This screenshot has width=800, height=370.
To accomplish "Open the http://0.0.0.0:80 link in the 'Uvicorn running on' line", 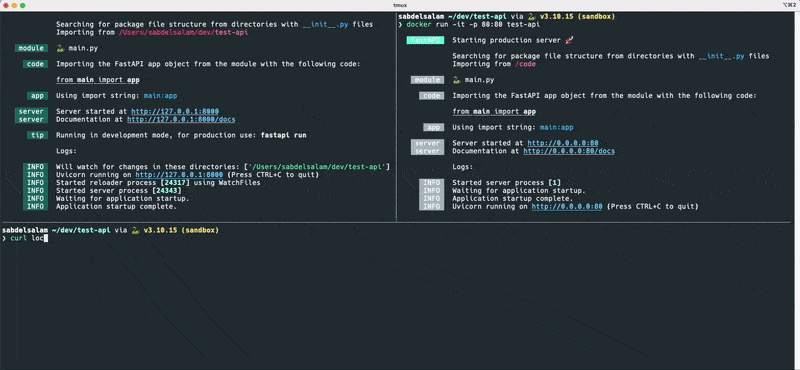I will click(x=567, y=207).
